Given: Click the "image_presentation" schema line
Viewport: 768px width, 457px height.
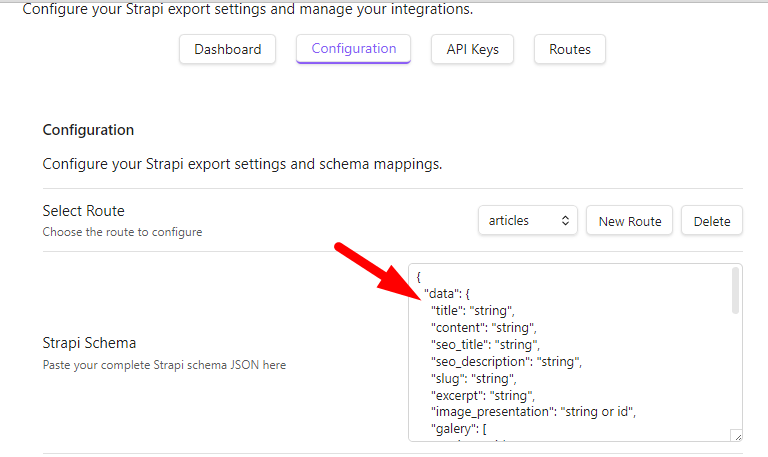Looking at the screenshot, I should tap(533, 412).
